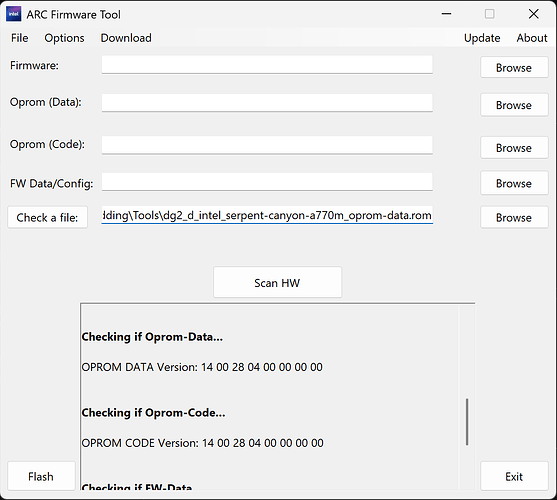Click the output log scrollbar thumb
Screen dimensions: 557x500
click(467, 422)
